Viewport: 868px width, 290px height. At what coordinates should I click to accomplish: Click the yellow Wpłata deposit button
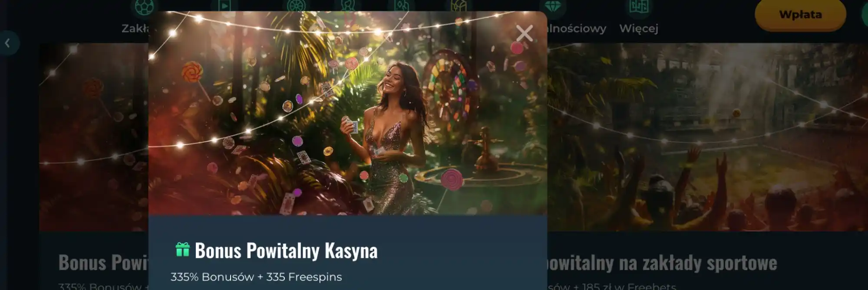click(800, 15)
